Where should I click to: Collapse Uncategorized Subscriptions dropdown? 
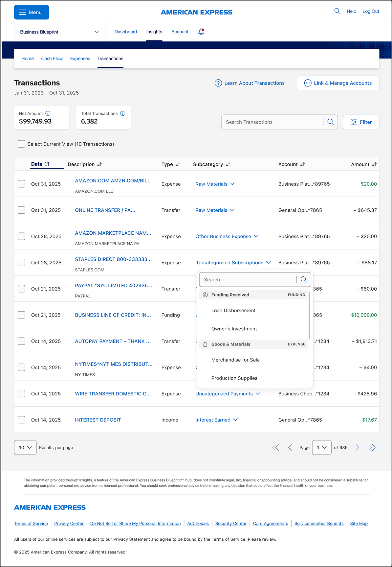click(x=234, y=262)
